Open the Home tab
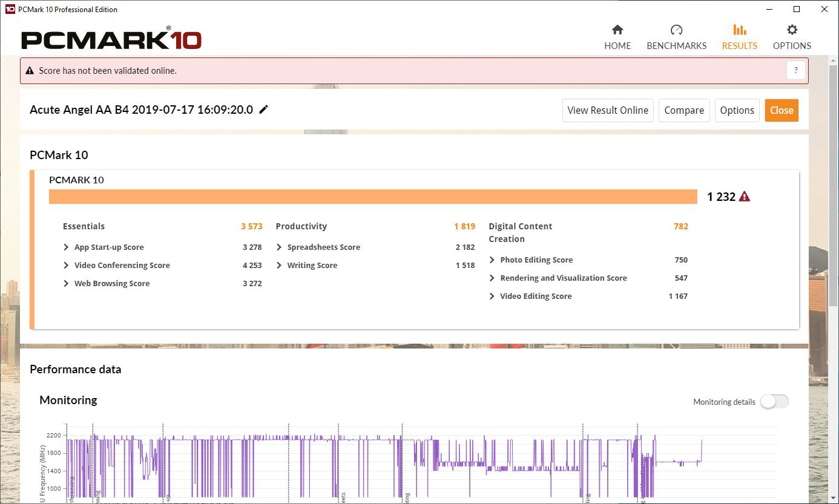Screen dimensions: 839x504 click(x=617, y=38)
